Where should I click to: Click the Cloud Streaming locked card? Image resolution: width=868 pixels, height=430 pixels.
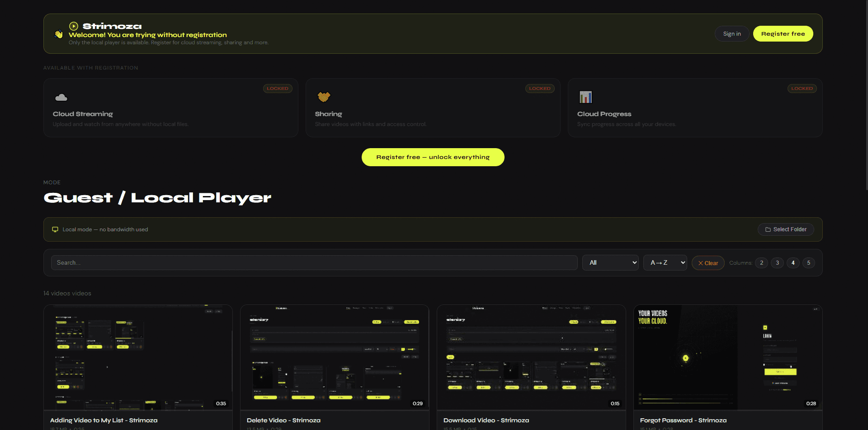[x=171, y=108]
